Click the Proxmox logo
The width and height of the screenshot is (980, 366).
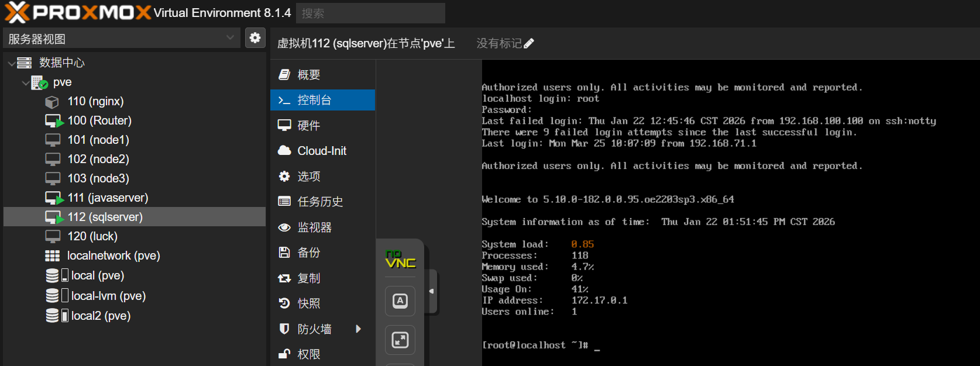coord(77,12)
